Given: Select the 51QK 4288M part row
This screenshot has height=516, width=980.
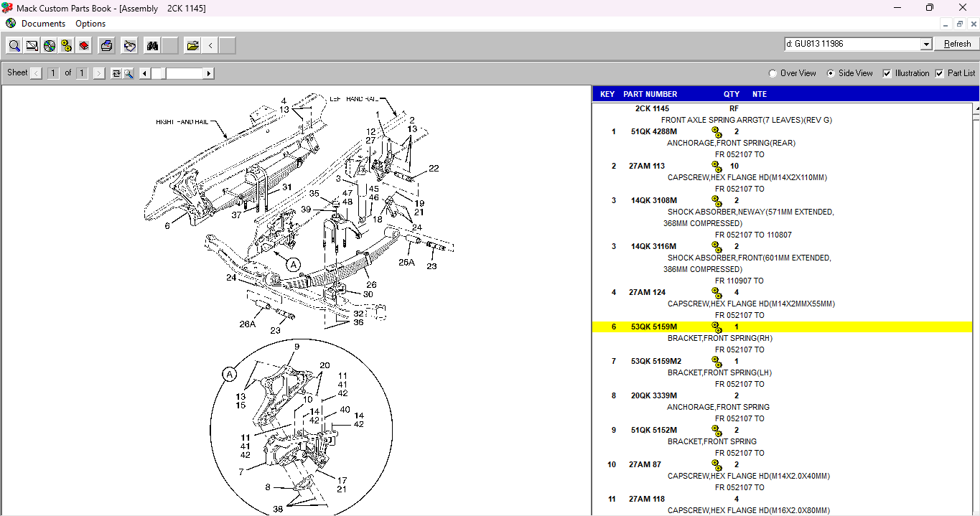Looking at the screenshot, I should click(783, 132).
